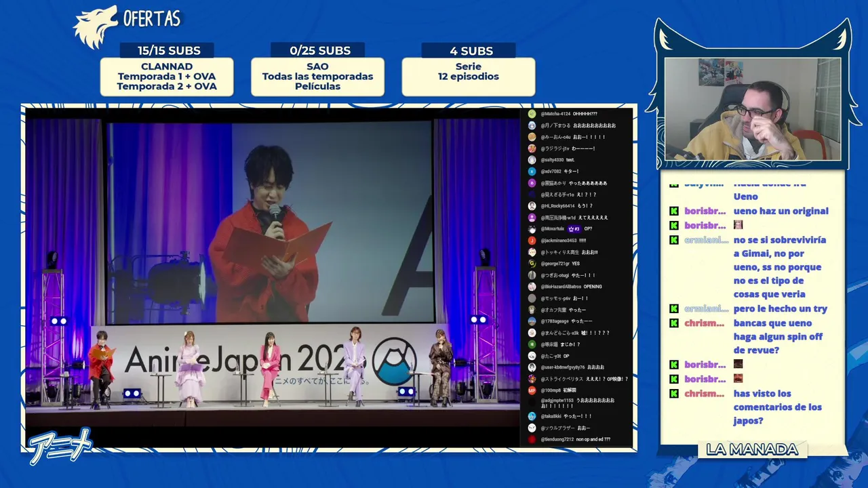Open avatar of @george721gr in video chat

532,264
